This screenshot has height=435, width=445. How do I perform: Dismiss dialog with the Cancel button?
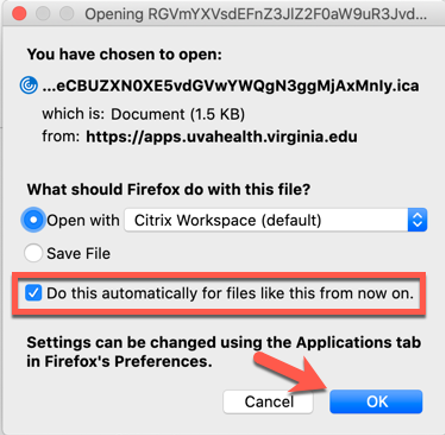(268, 402)
